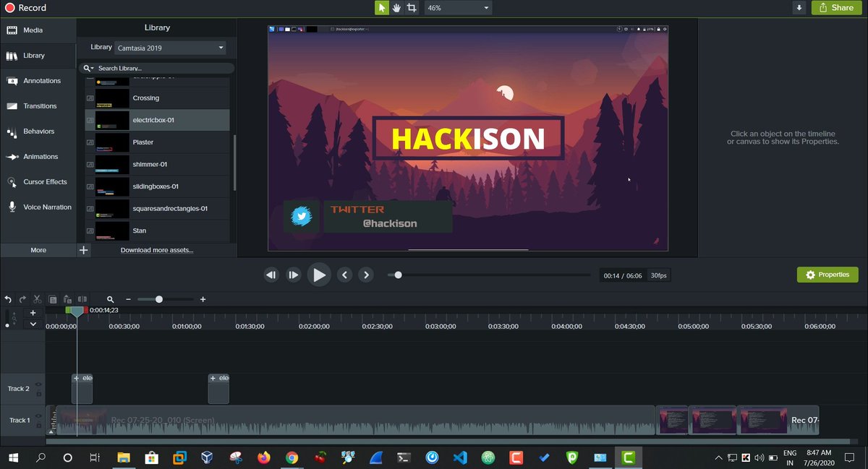This screenshot has width=868, height=469.
Task: Toggle Track 2 lock icon
Action: [38, 394]
